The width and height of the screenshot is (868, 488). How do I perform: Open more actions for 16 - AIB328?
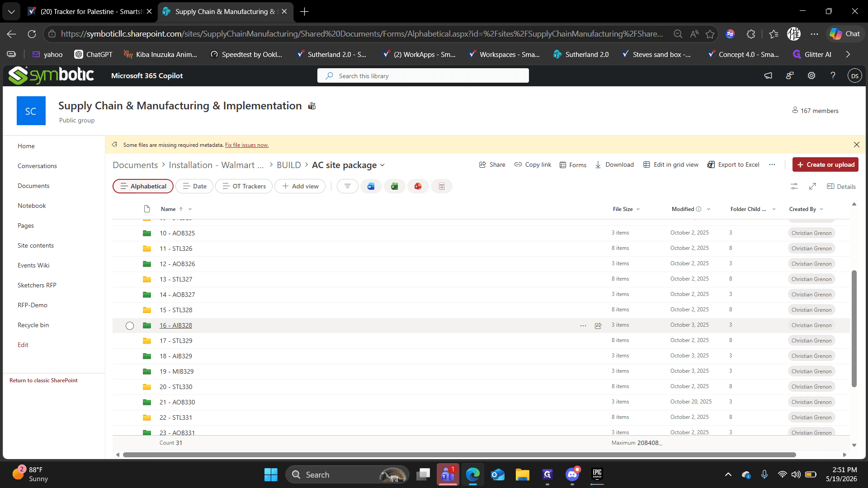pyautogui.click(x=583, y=325)
